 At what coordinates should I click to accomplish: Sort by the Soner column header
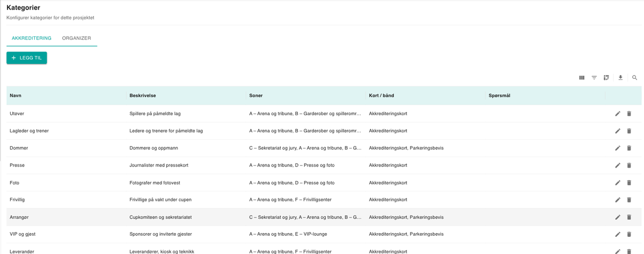click(x=256, y=95)
